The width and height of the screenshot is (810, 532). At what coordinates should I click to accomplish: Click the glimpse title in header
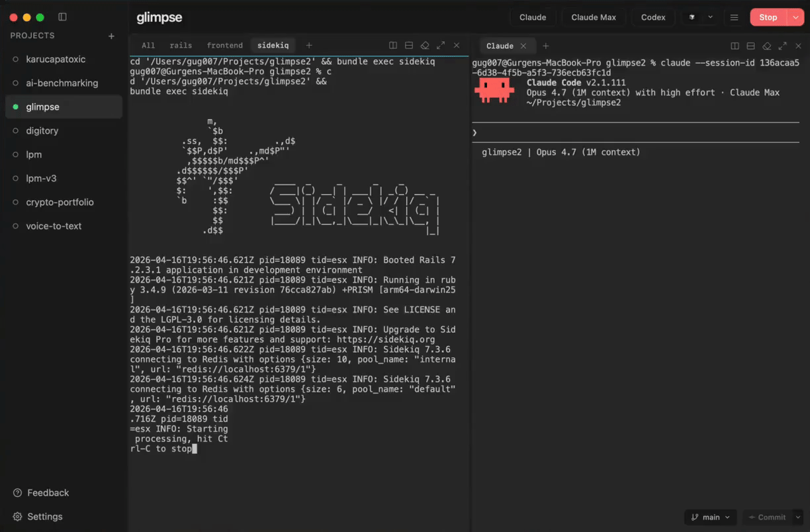click(x=159, y=18)
